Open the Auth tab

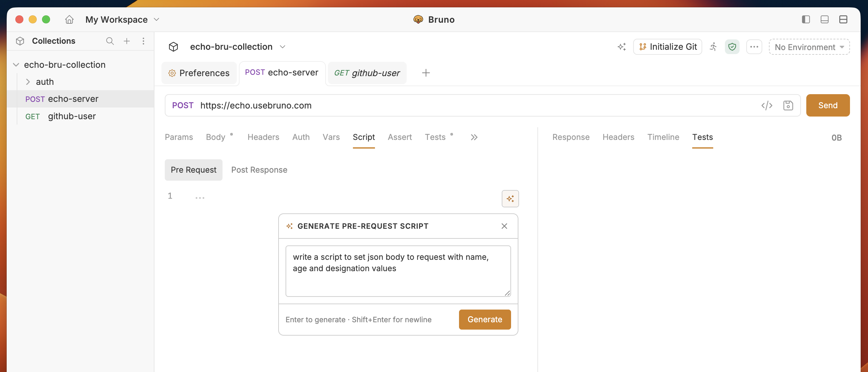pos(301,137)
